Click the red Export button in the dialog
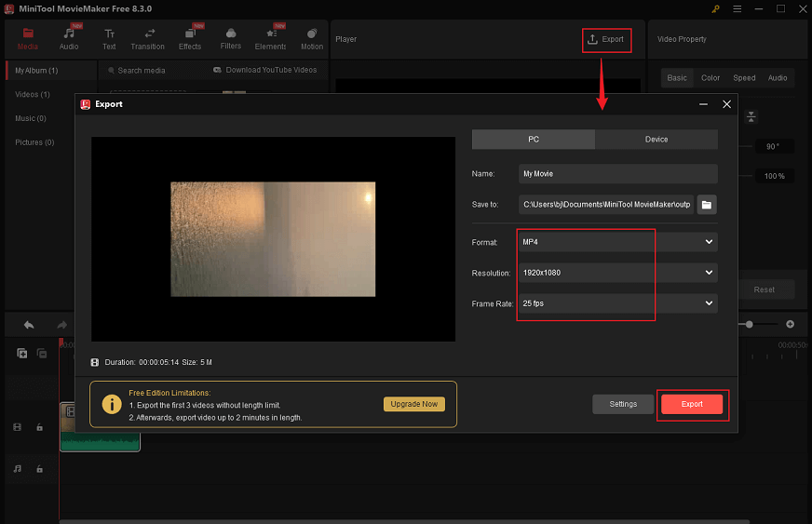Viewport: 812px width, 524px height. click(x=692, y=404)
